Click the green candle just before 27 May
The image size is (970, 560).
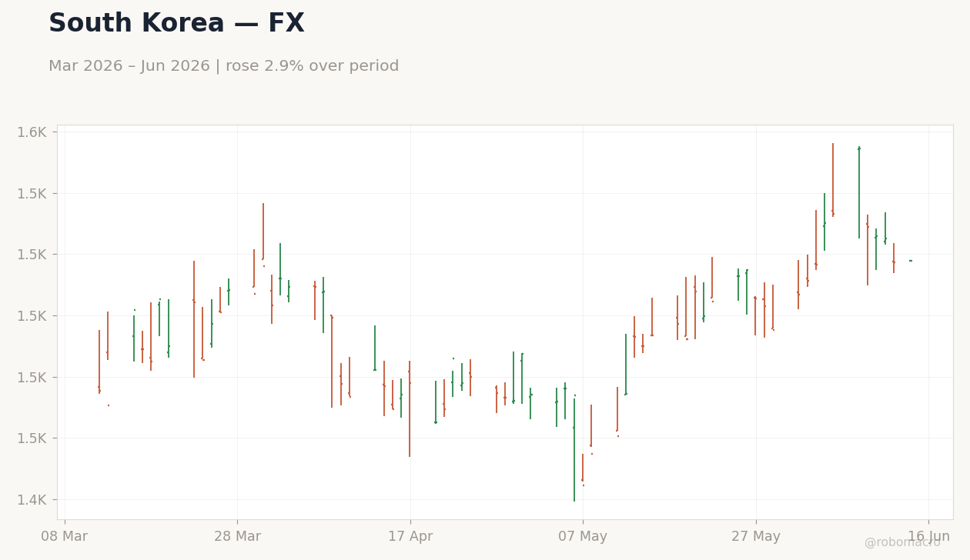click(x=747, y=292)
